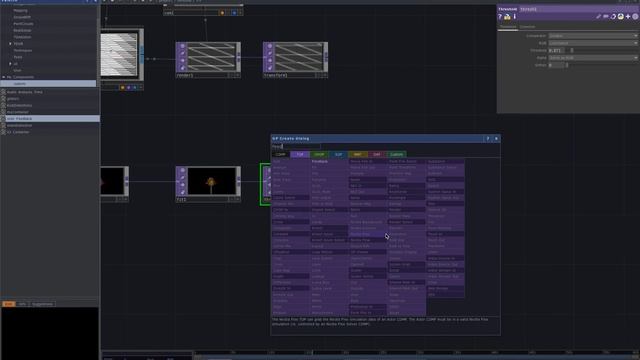640x360 pixels.
Task: Click the Threshold value field
Action: pyautogui.click(x=556, y=51)
